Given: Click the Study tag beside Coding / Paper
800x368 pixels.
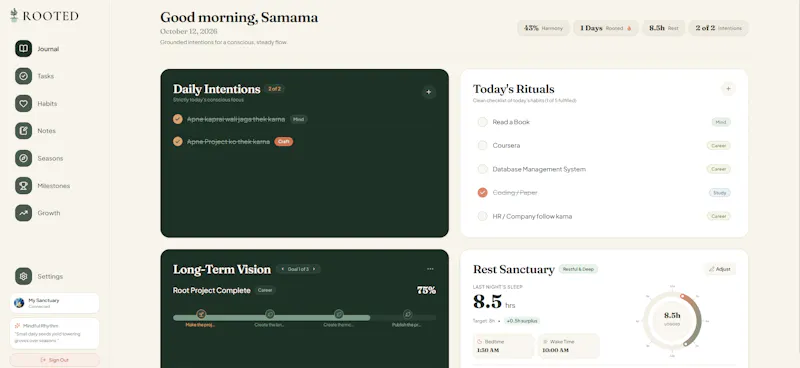Looking at the screenshot, I should (719, 192).
